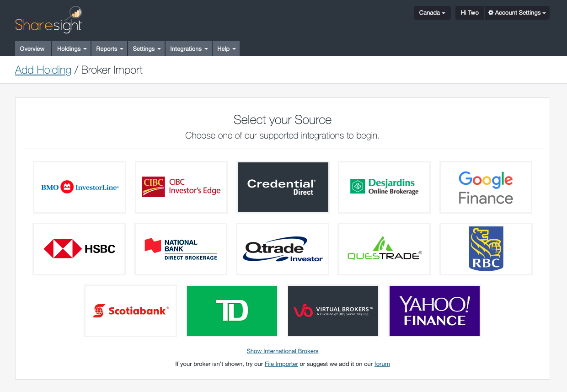Open the Canada region selector
This screenshot has width=567, height=392.
coord(432,13)
